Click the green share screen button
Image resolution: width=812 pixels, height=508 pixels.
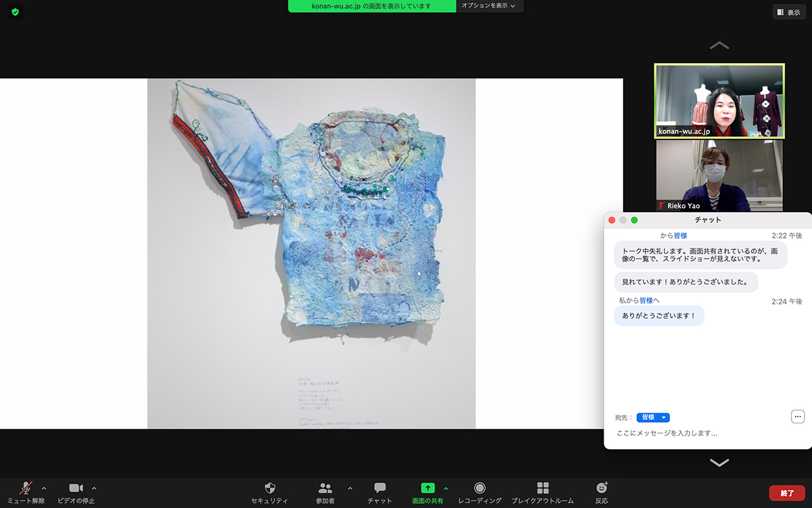click(x=428, y=492)
